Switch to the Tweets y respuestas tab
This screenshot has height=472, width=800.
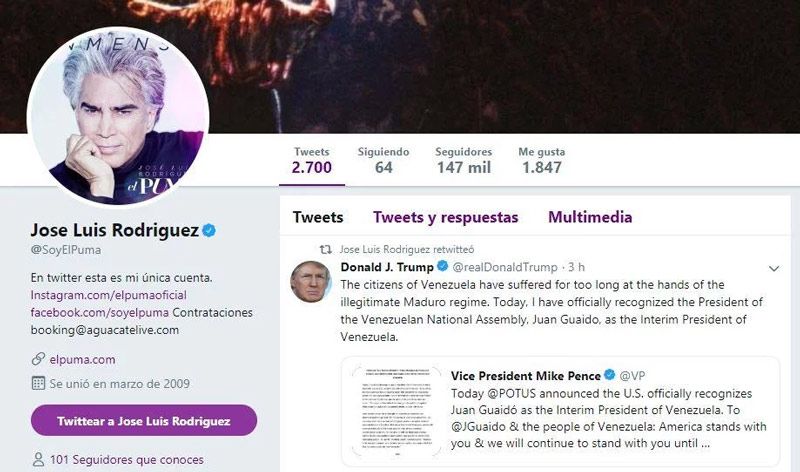tap(445, 217)
